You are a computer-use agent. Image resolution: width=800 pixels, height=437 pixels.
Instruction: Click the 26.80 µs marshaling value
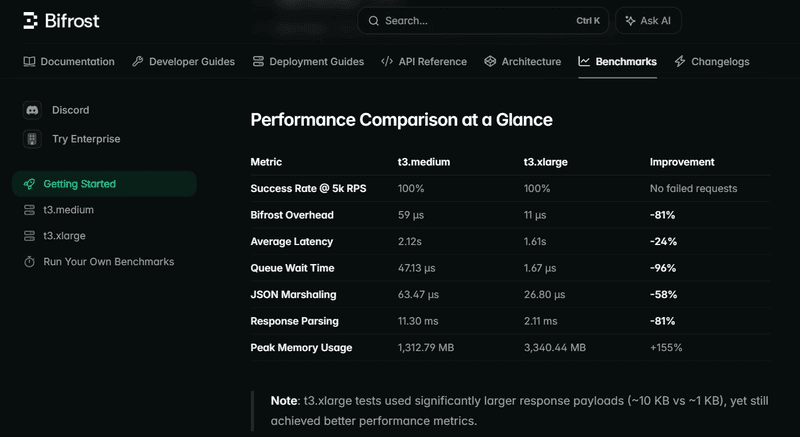pyautogui.click(x=544, y=295)
